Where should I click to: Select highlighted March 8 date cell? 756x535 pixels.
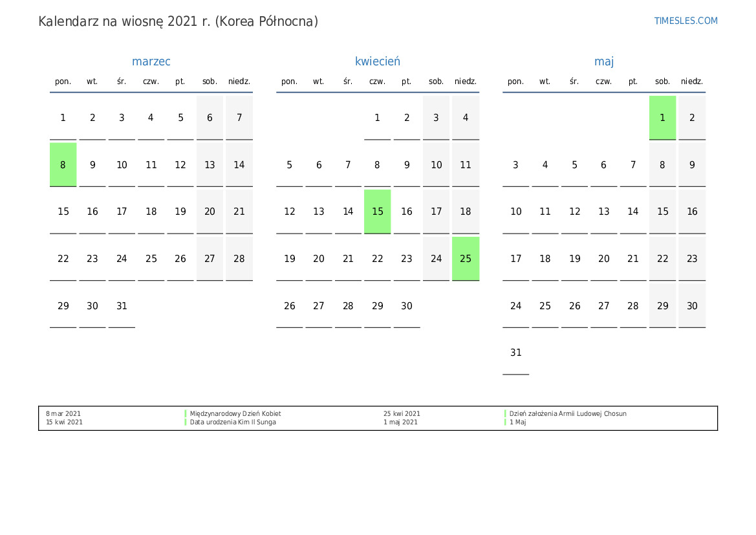63,164
